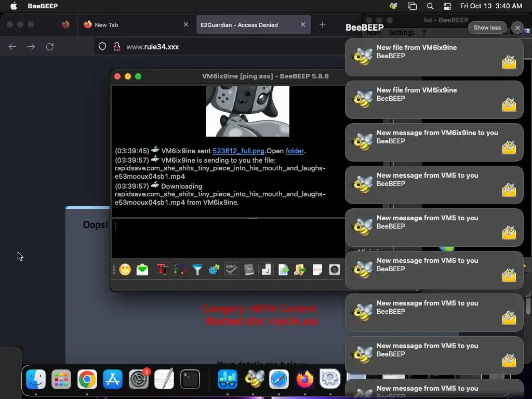Click the Firefox address bar URL
Screen dimensions: 532x399
point(153,47)
